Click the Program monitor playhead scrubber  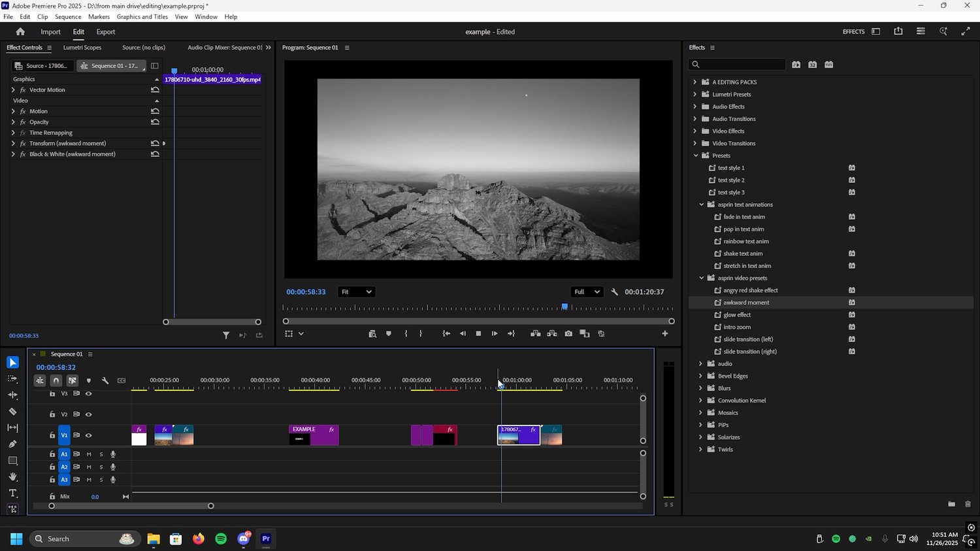click(x=564, y=307)
